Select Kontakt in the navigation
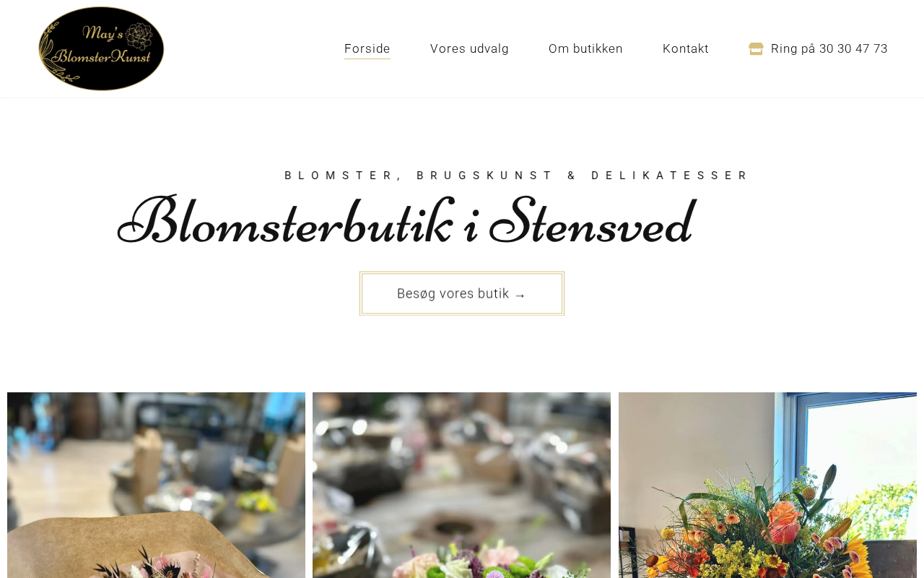 click(686, 48)
